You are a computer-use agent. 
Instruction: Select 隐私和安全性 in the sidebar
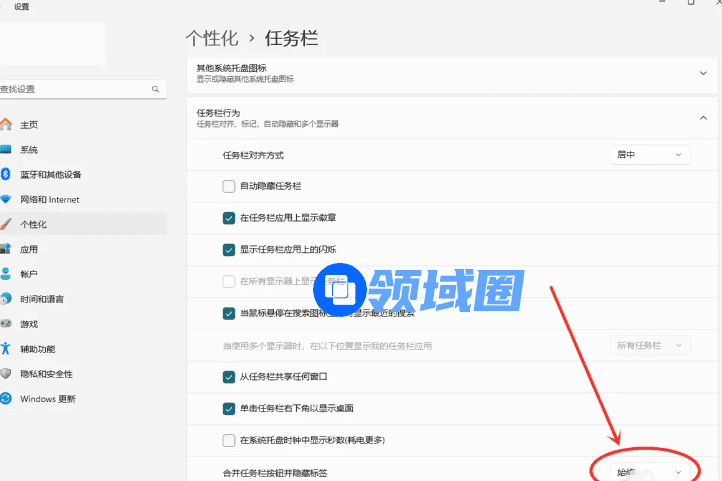point(46,374)
